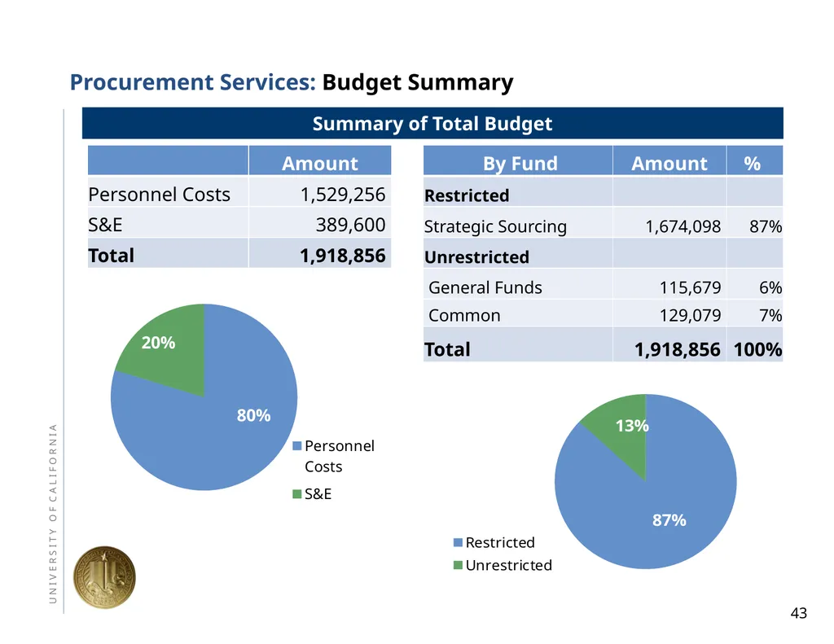834x644 pixels.
Task: Click the value 1,674,098
Action: tap(683, 226)
